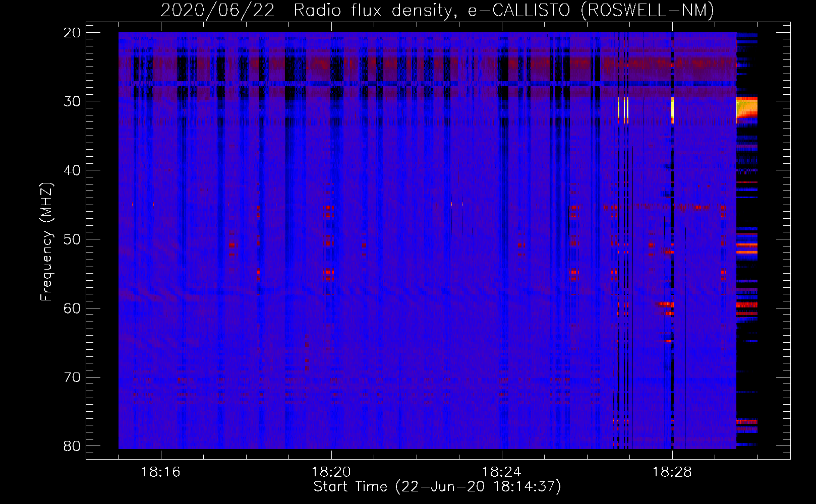
Task: Click the 30 MHz frequency tick label
Action: point(73,101)
